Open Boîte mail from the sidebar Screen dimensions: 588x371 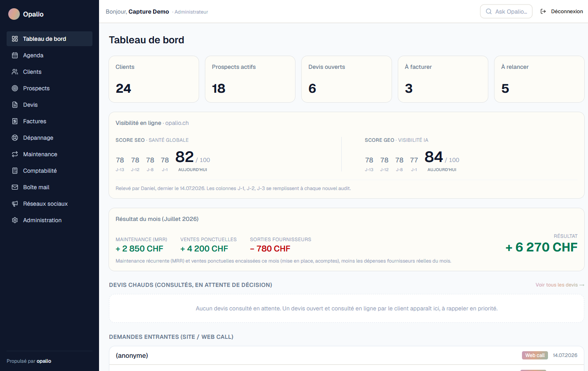click(x=50, y=187)
